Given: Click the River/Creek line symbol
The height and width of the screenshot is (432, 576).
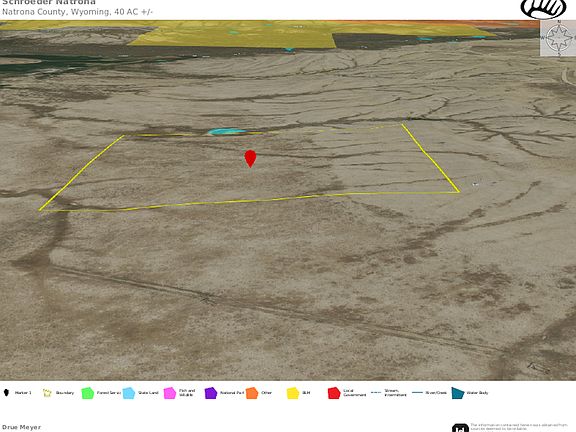Looking at the screenshot, I should (417, 393).
